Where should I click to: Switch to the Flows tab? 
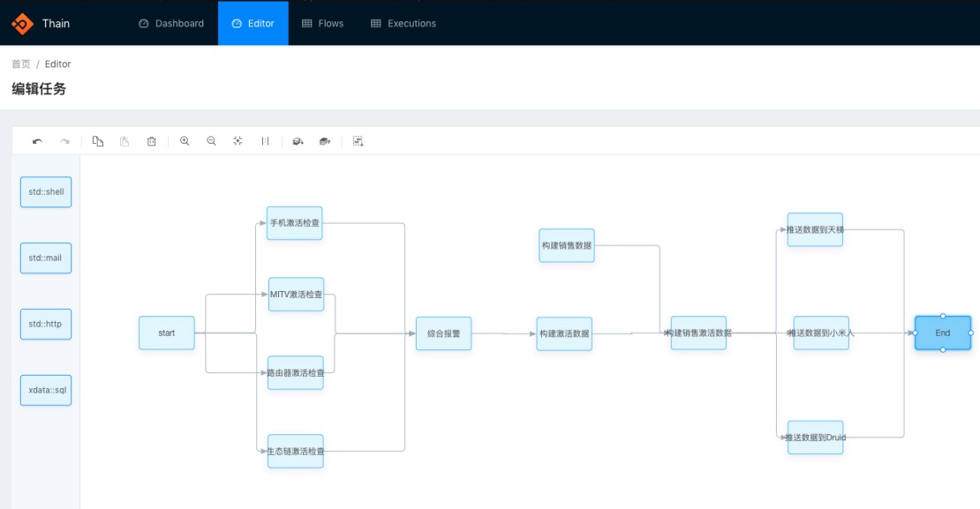pos(322,23)
